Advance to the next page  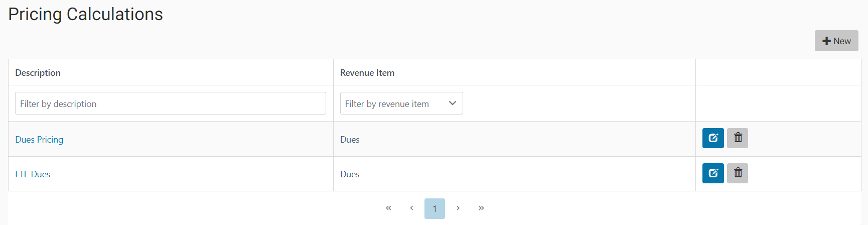[458, 208]
